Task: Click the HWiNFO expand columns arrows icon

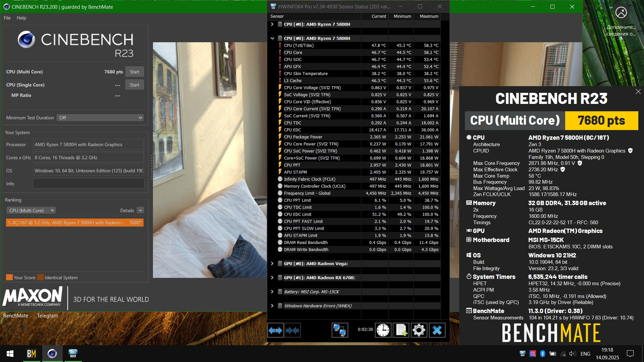Action: click(275, 330)
